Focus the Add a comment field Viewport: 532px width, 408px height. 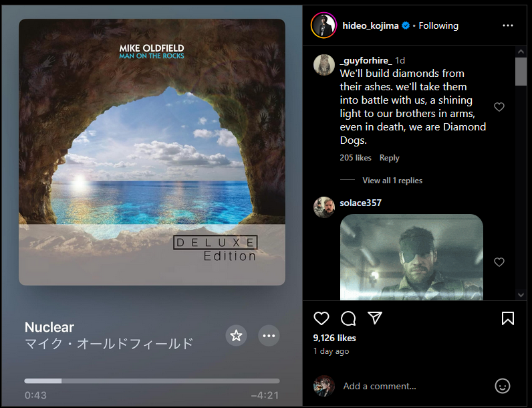(416, 387)
